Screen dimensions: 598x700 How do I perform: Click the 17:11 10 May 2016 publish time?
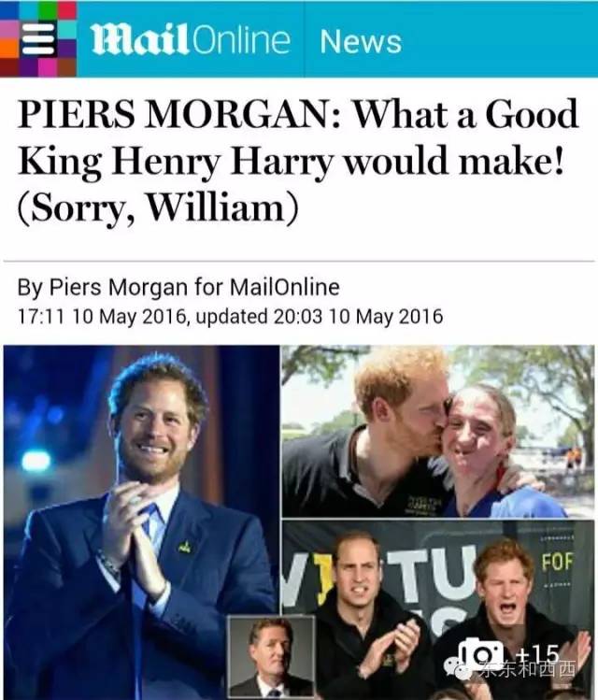102,317
